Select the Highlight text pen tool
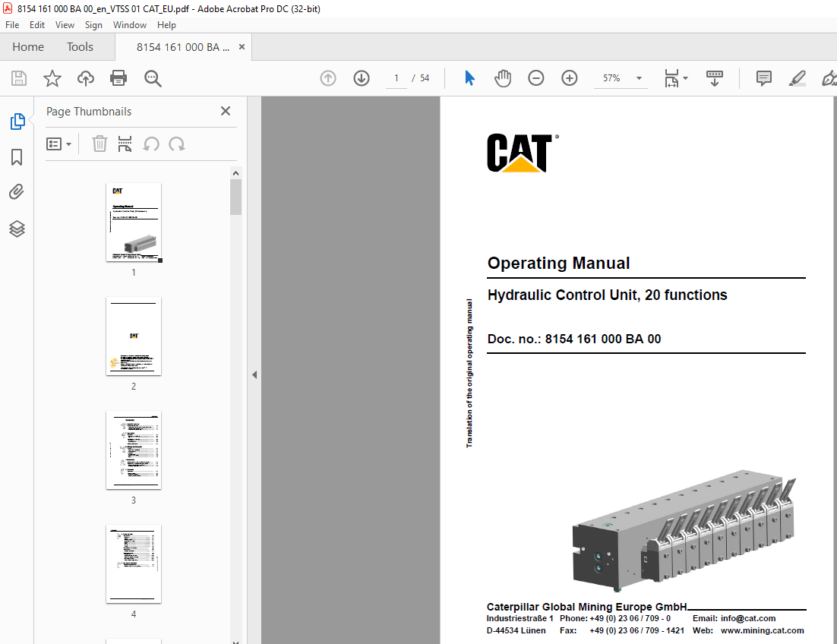Viewport: 837px width, 644px height. coord(797,78)
